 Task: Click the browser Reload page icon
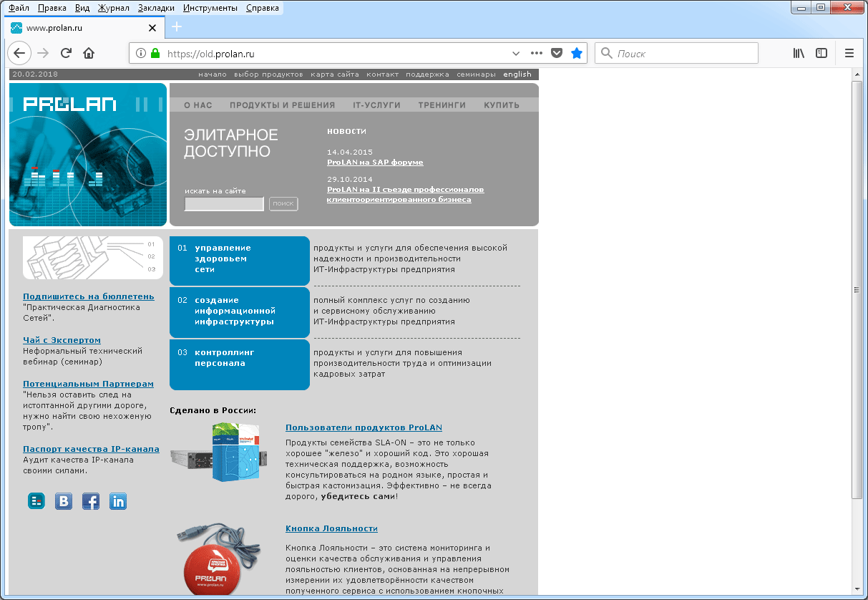[x=66, y=53]
